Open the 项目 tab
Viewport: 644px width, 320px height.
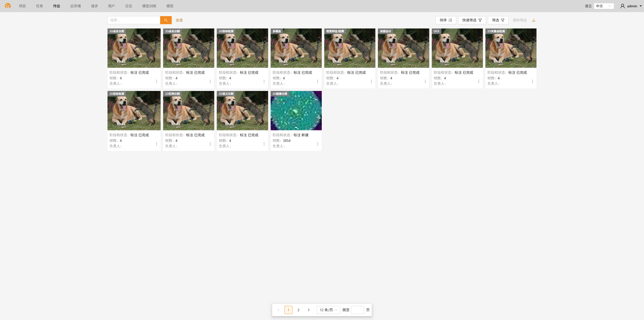coord(22,6)
